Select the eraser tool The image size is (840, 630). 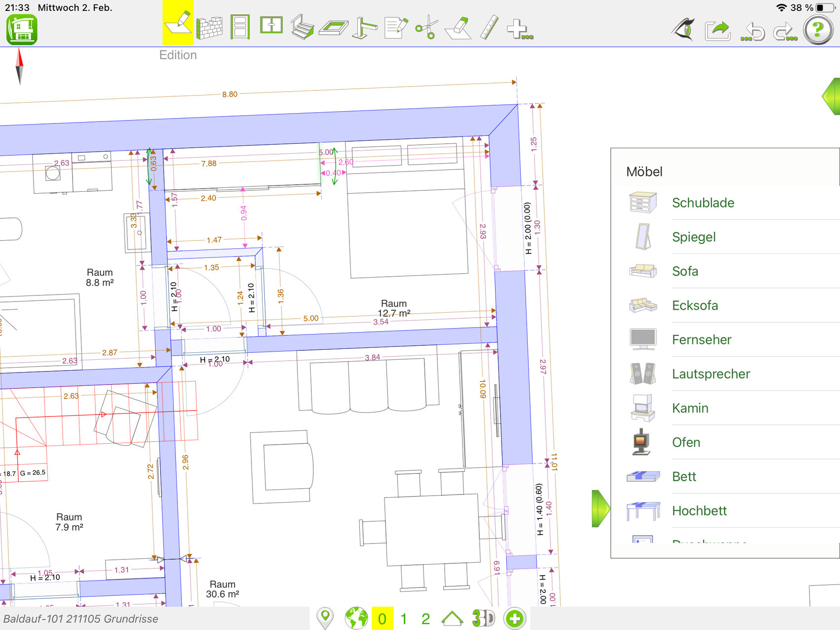coord(458,28)
